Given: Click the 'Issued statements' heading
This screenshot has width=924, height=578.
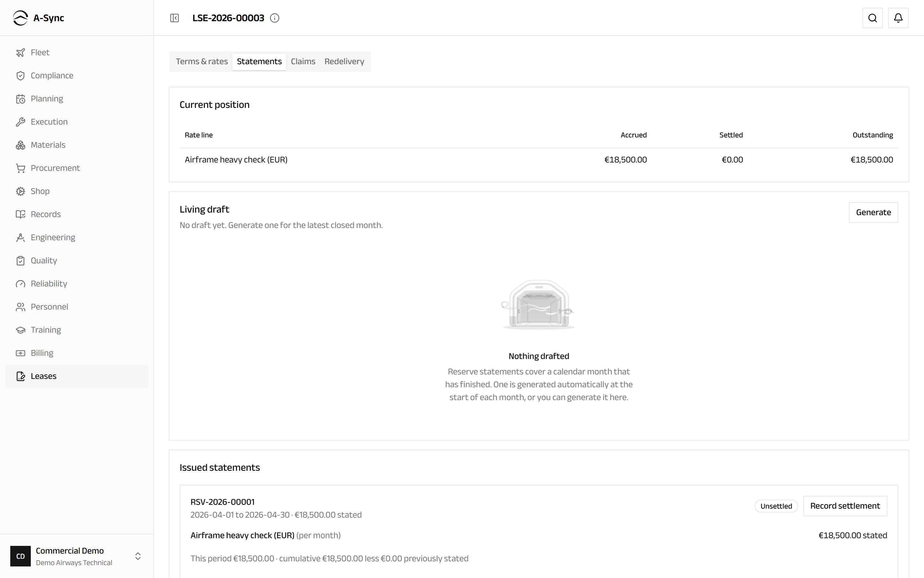Looking at the screenshot, I should tap(219, 468).
